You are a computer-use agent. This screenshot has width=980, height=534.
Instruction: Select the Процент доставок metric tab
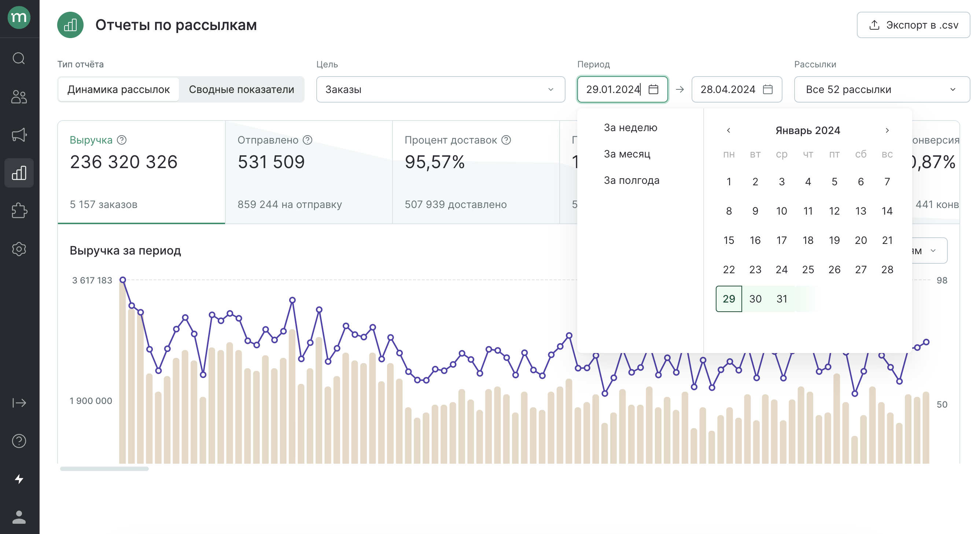tap(476, 172)
